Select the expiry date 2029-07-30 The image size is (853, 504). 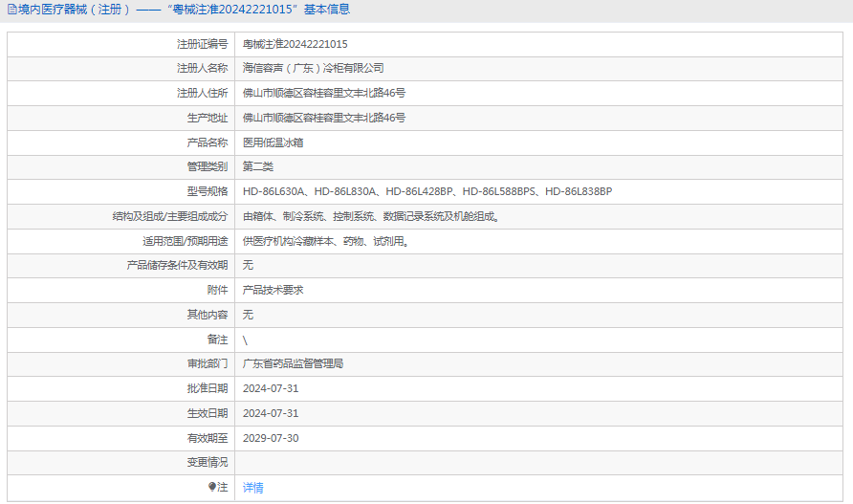coord(271,438)
